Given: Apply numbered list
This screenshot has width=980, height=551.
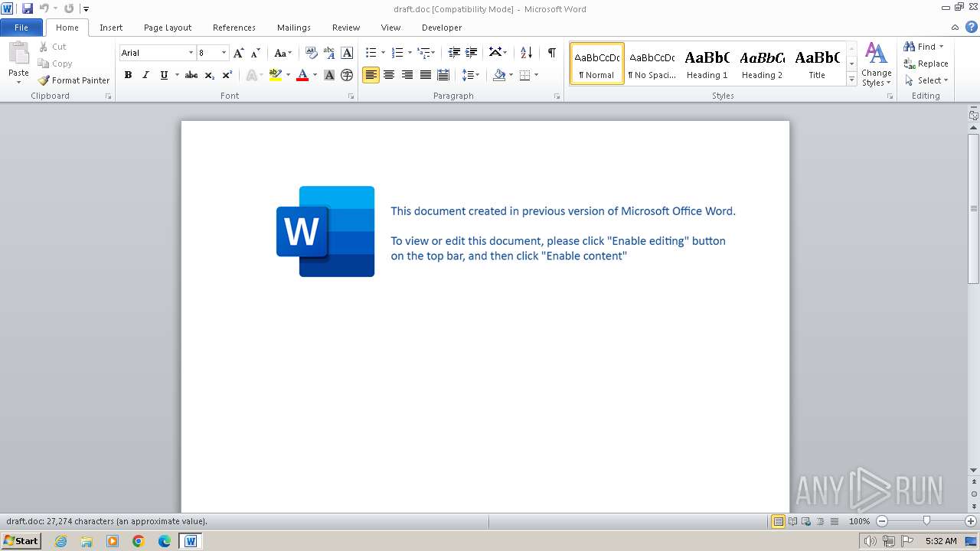Looking at the screenshot, I should pyautogui.click(x=397, y=53).
